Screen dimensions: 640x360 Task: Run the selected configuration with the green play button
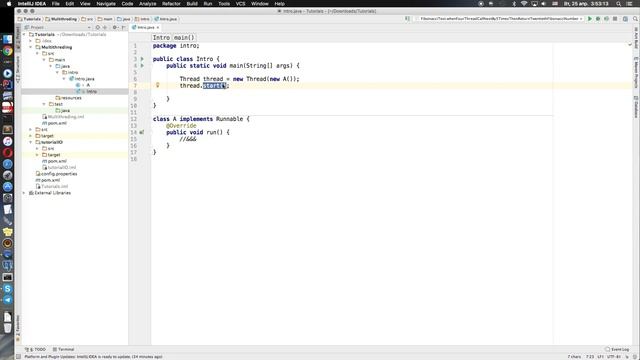(x=589, y=19)
